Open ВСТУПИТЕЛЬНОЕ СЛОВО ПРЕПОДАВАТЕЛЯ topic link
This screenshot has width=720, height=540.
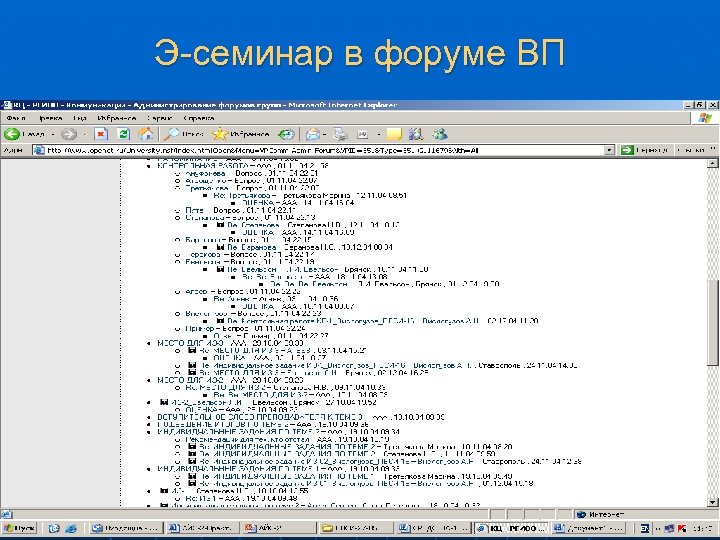coord(260,417)
